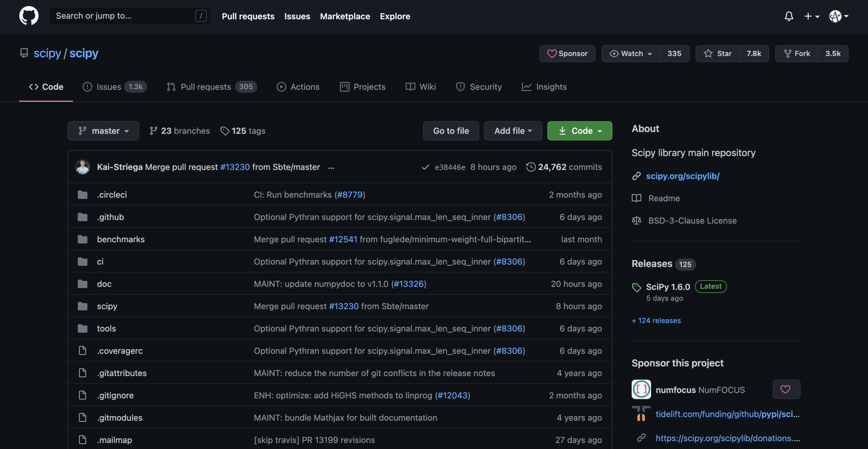Image resolution: width=868 pixels, height=449 pixels.
Task: Star the scipy repository
Action: 718,53
